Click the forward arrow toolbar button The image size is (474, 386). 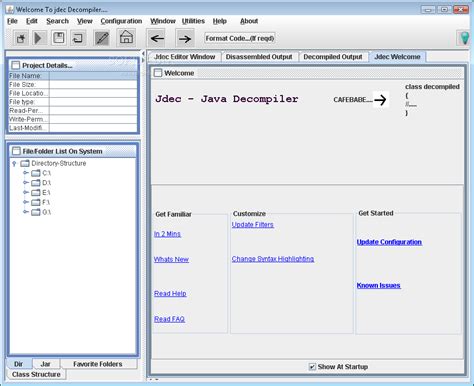point(185,38)
